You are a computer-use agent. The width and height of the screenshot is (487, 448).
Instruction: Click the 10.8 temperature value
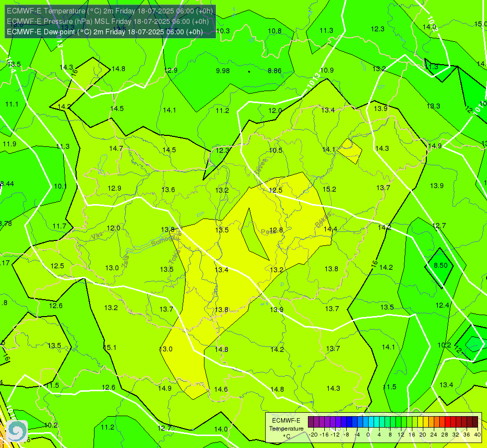[x=275, y=31]
